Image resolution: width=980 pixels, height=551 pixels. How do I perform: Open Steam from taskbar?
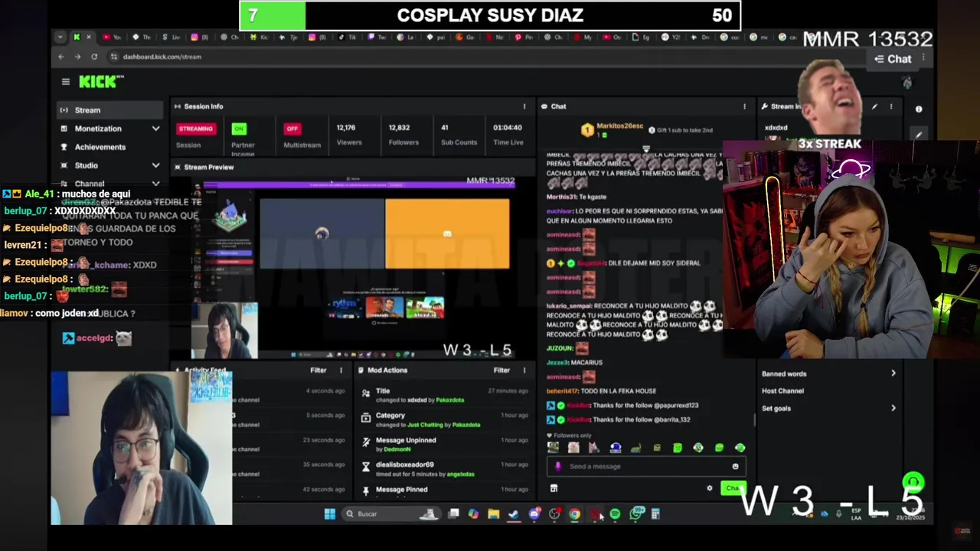click(514, 514)
